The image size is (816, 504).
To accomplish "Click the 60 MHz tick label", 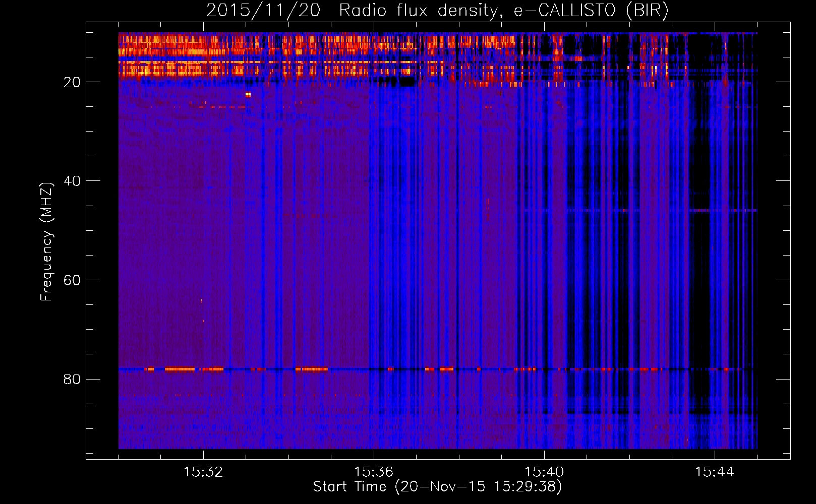I will point(72,280).
